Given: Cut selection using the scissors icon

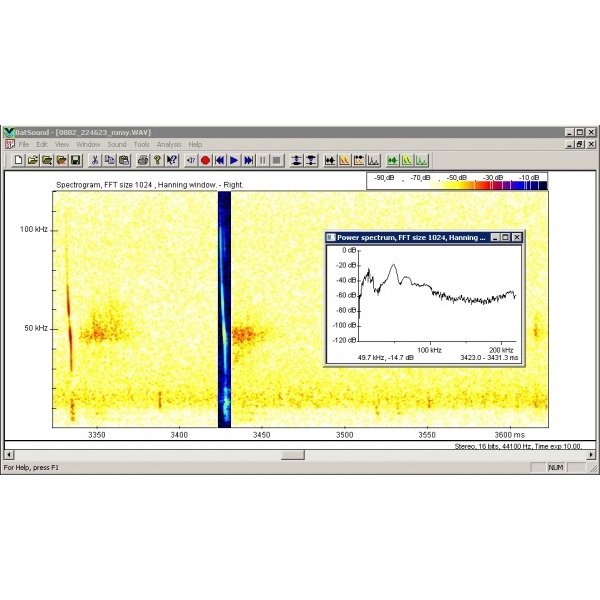Looking at the screenshot, I should [x=95, y=160].
